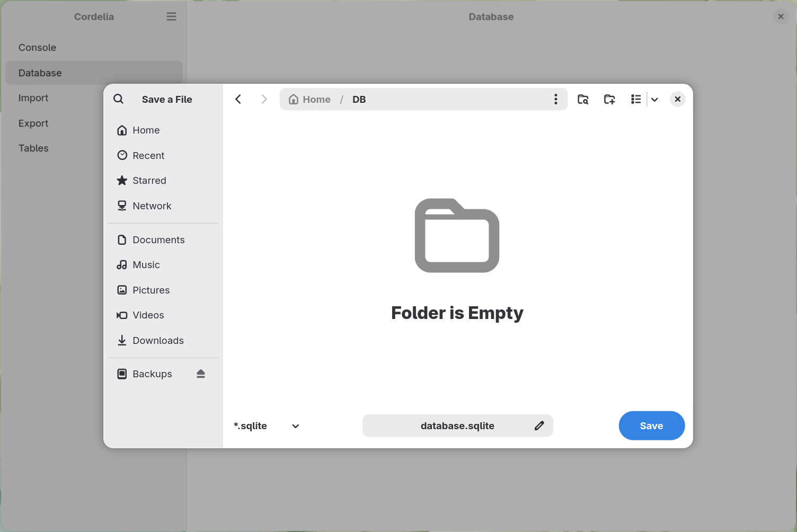Open Recent files location
The image size is (797, 532).
[x=163, y=155]
